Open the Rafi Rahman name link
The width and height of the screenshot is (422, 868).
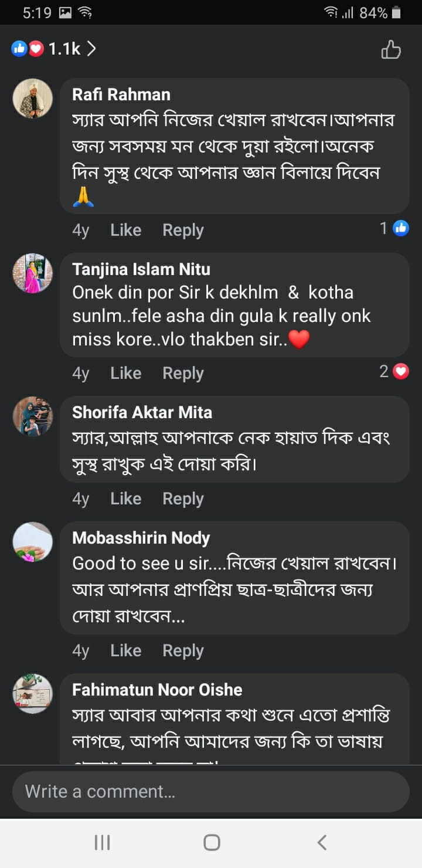(x=121, y=94)
